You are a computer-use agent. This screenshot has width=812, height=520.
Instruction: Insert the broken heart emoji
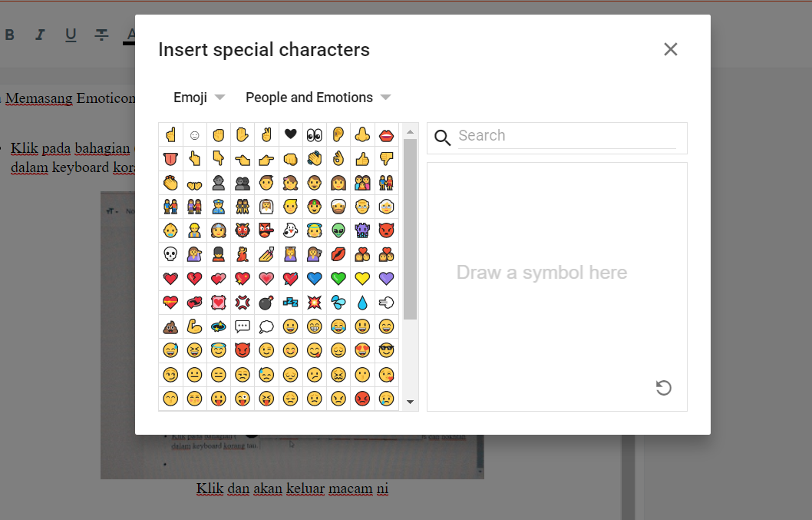[x=195, y=278]
